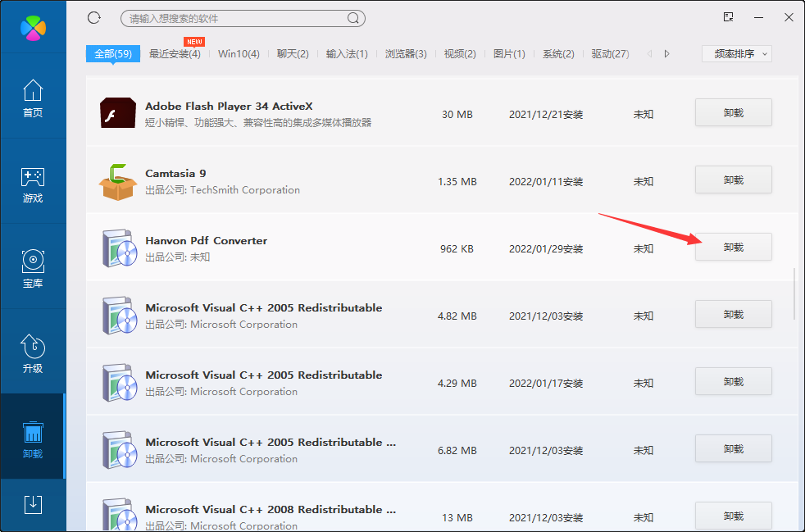805x532 pixels.
Task: Click the "1.35 MB" size value
Action: coord(457,182)
